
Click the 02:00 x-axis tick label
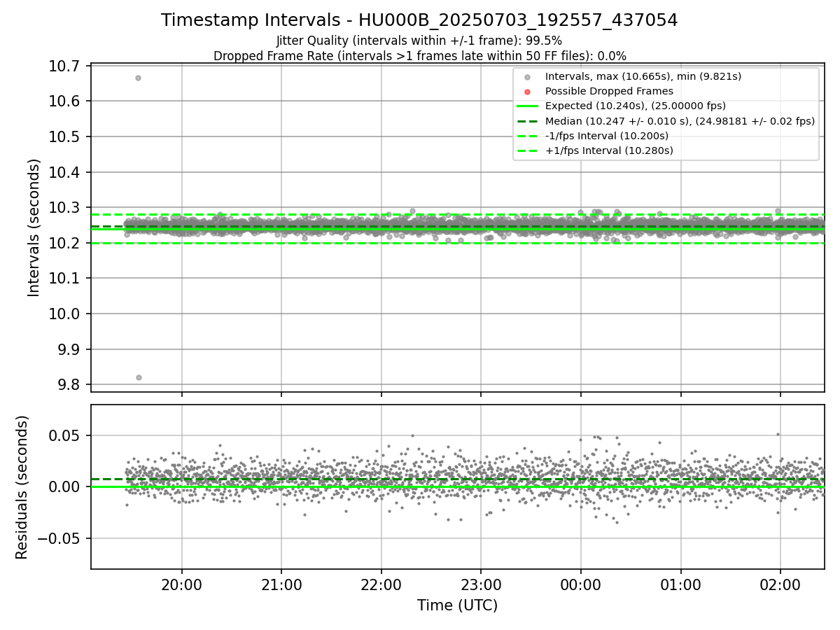[780, 584]
